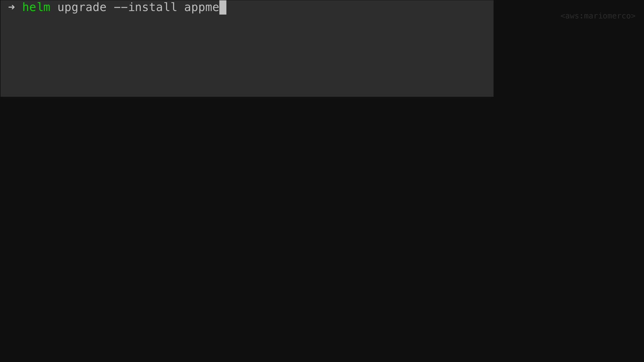Click the aws prefix in right prompt

pos(572,16)
